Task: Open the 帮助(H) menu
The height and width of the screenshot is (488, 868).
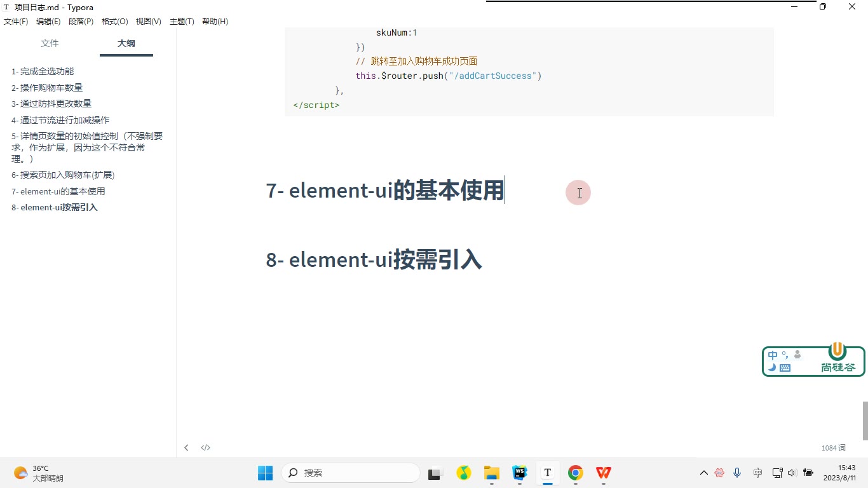Action: pyautogui.click(x=215, y=22)
